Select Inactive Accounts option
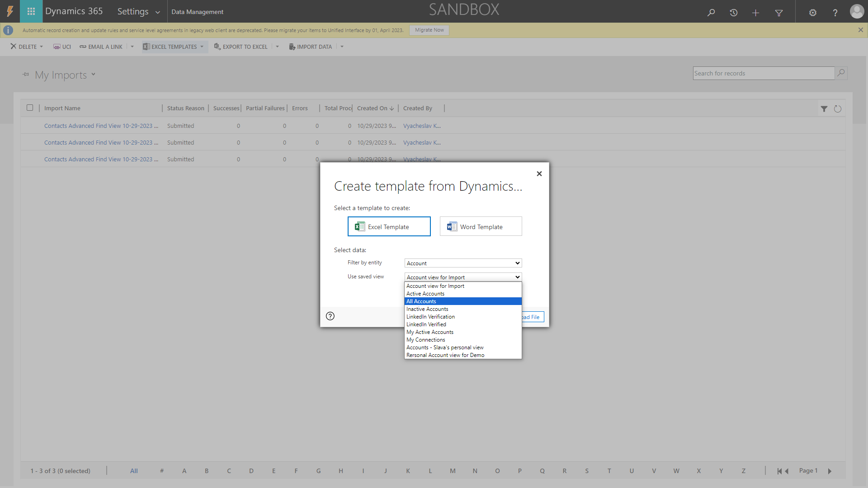Viewport: 868px width, 488px height. tap(463, 309)
